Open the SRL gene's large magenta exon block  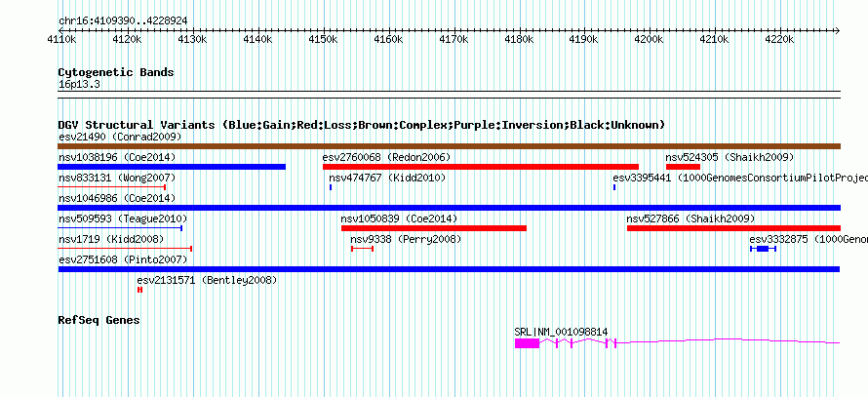tap(527, 343)
